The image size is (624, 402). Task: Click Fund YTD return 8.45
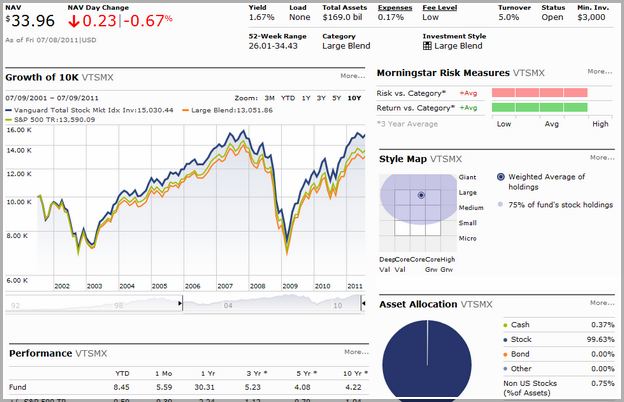121,387
